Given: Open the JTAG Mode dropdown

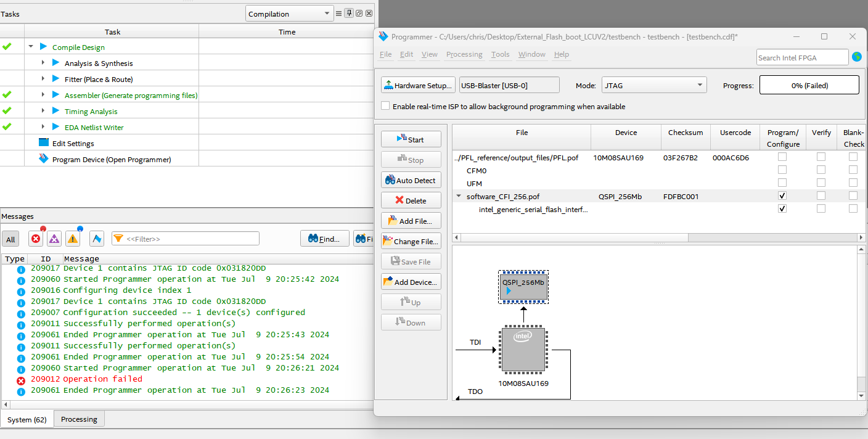Looking at the screenshot, I should [x=653, y=85].
